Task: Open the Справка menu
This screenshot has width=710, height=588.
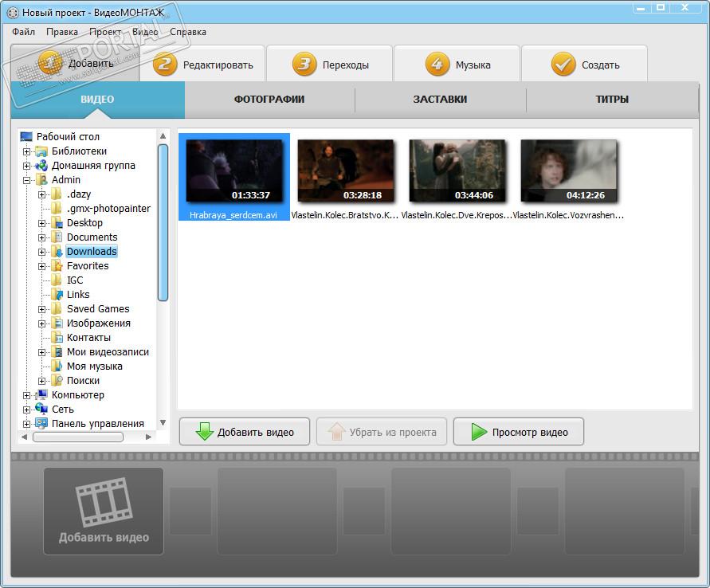Action: click(x=188, y=32)
